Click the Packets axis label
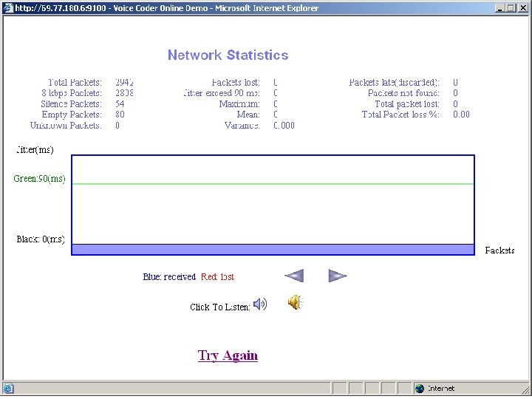The image size is (532, 399). tap(499, 250)
